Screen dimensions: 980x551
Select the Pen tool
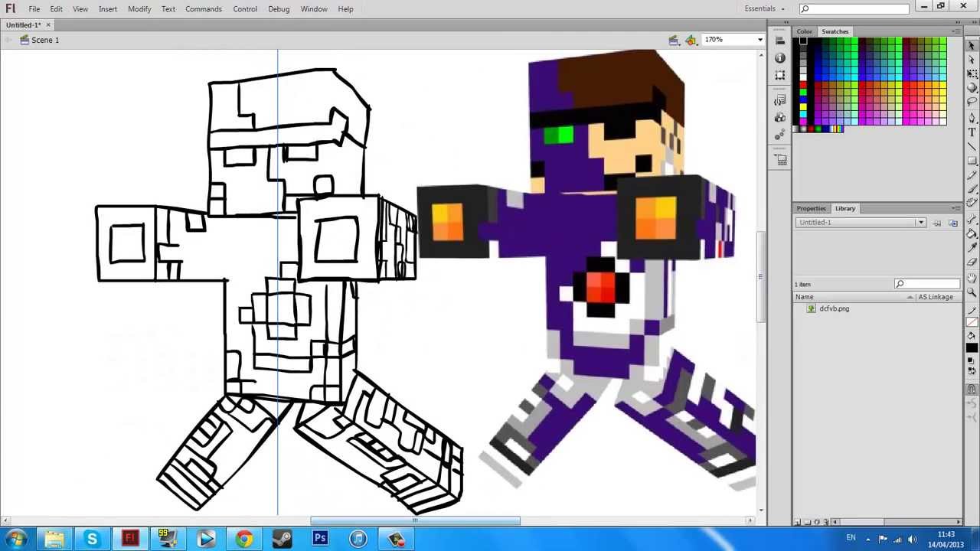(972, 117)
